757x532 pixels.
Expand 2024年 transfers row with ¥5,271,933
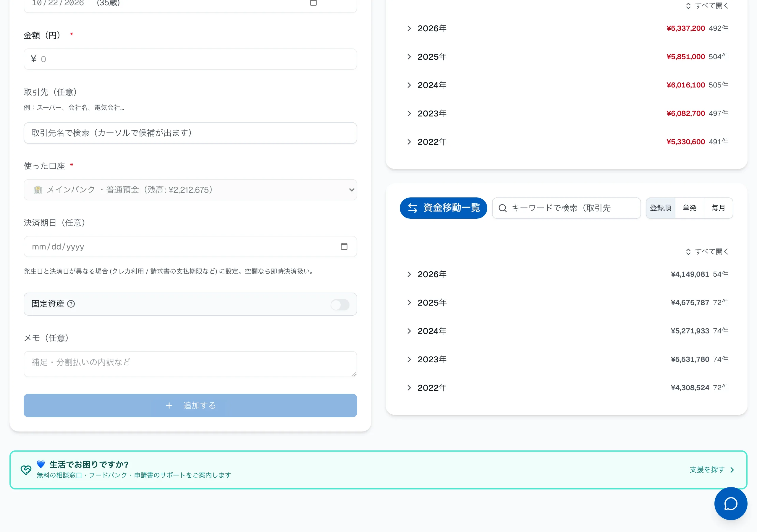click(x=567, y=331)
